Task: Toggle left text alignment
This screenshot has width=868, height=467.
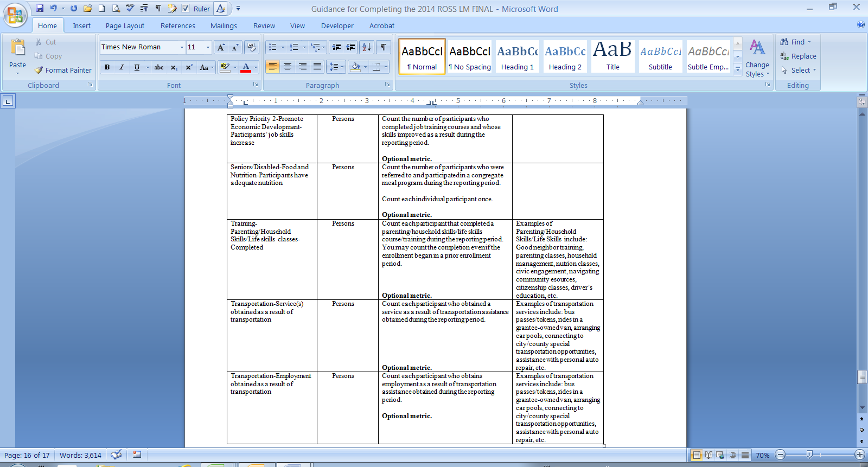Action: 272,67
